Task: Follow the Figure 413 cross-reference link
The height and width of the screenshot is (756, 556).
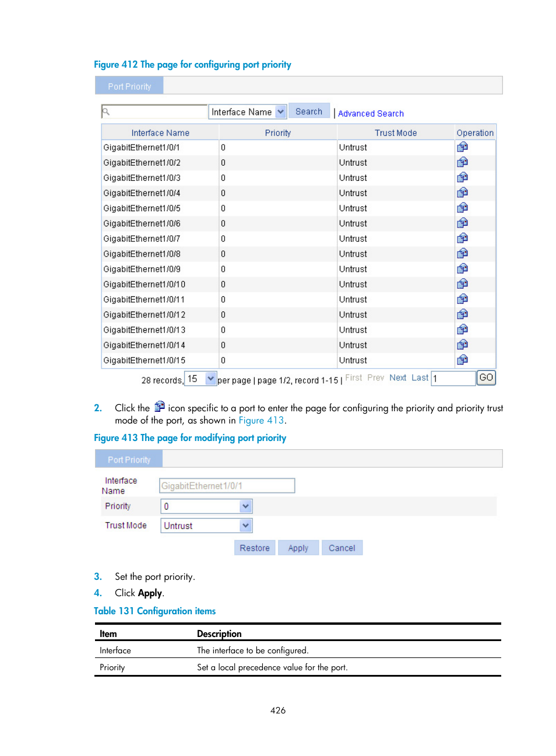Action: coord(261,421)
